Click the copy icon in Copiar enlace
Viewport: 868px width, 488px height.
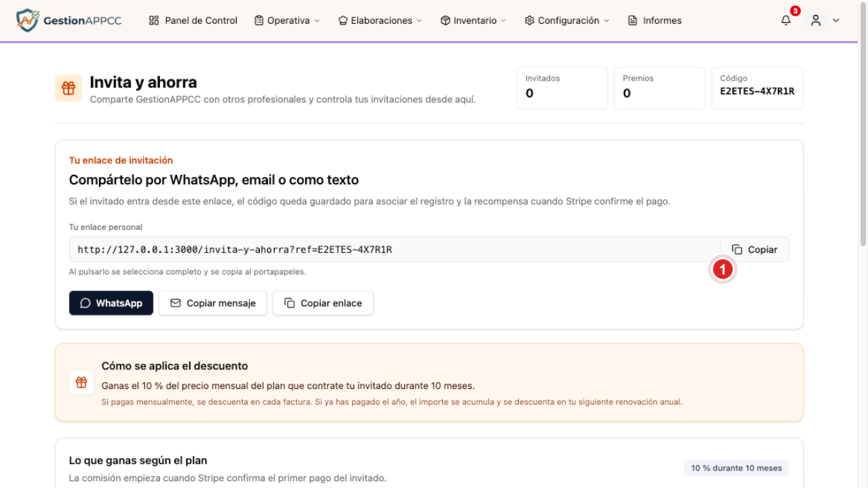coord(290,303)
